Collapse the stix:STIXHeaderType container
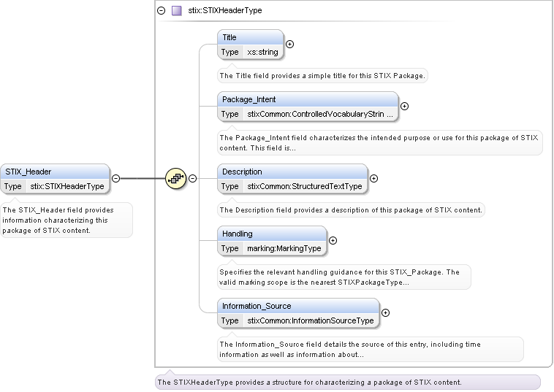This screenshot has height=392, width=554. [x=162, y=11]
